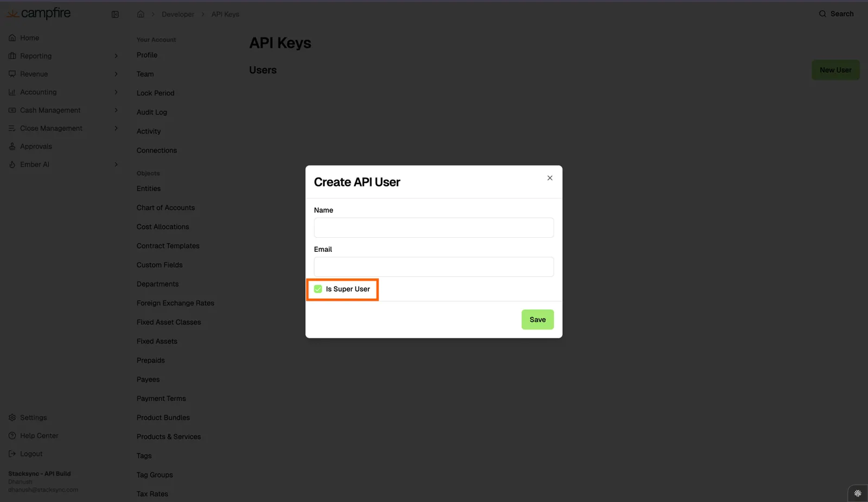
Task: Go to Audit Log section
Action: [x=152, y=112]
